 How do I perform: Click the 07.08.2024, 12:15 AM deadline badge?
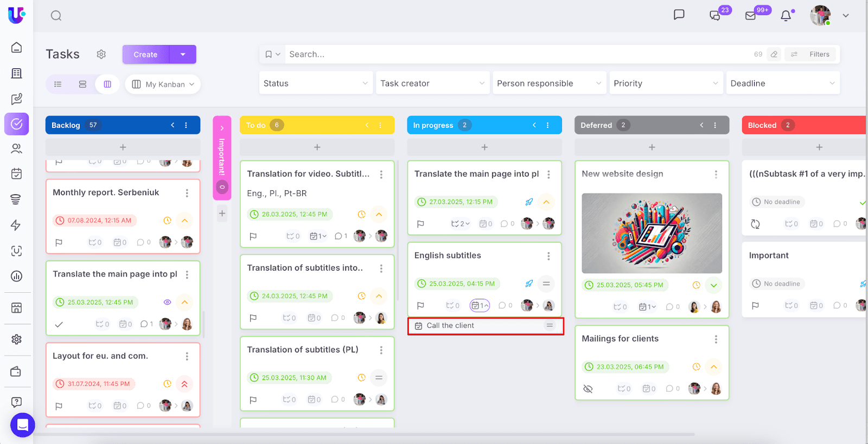tap(94, 221)
